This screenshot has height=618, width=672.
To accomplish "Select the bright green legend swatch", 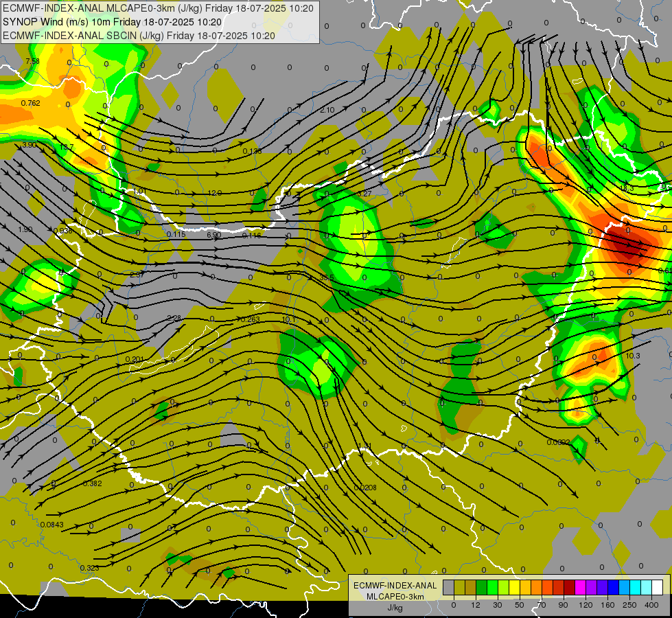I will (493, 587).
